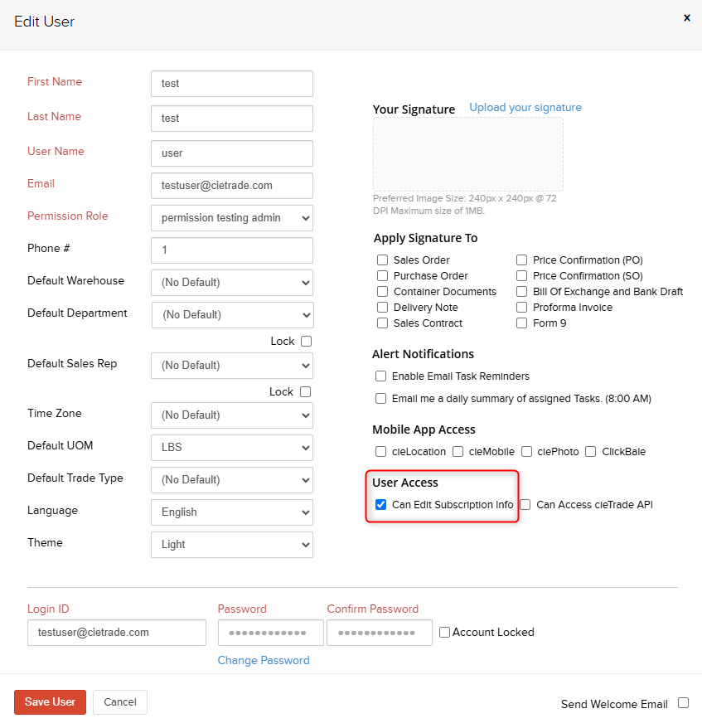The height and width of the screenshot is (728, 702).
Task: Click the Save User button
Action: (x=50, y=702)
